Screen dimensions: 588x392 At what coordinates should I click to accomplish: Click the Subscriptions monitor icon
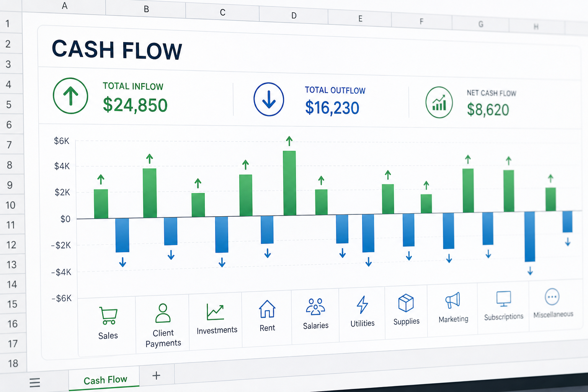tap(503, 299)
